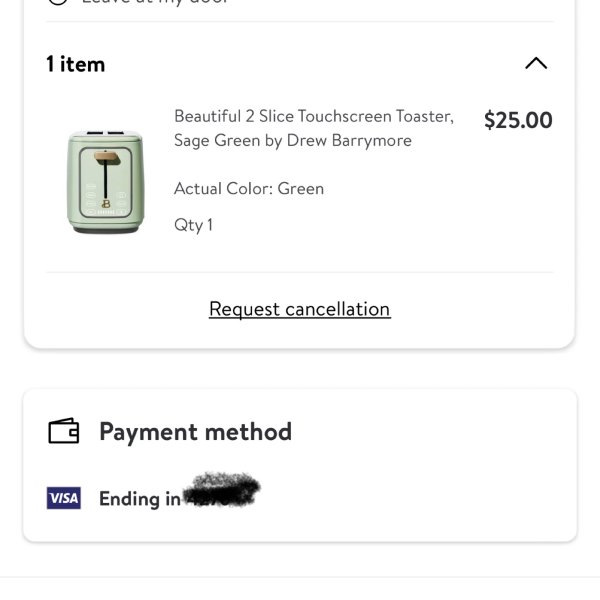Tap the "Ending in" card text
Screen dimensions: 600x600
point(140,499)
